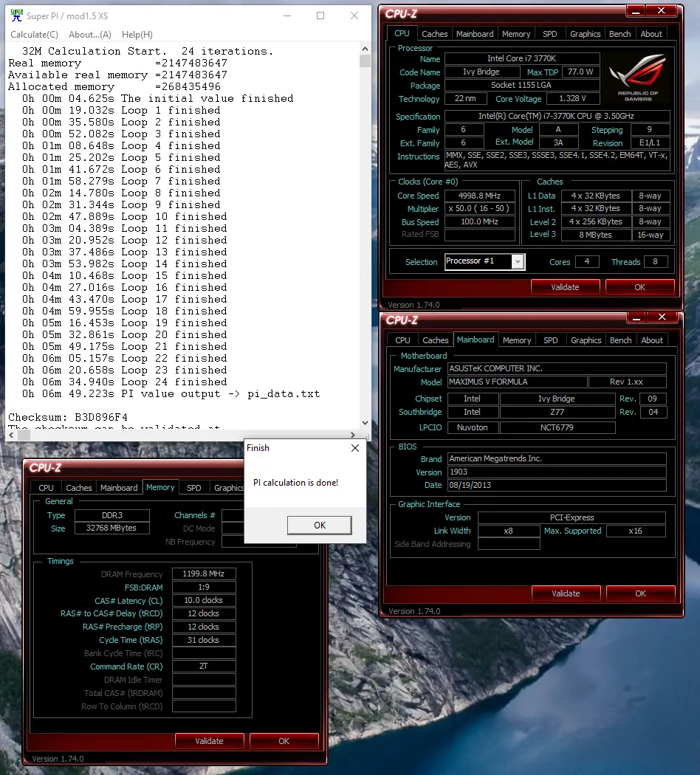The image size is (700, 775).
Task: Click right arrow of Super PI horizontal scrollbar
Action: click(x=352, y=435)
